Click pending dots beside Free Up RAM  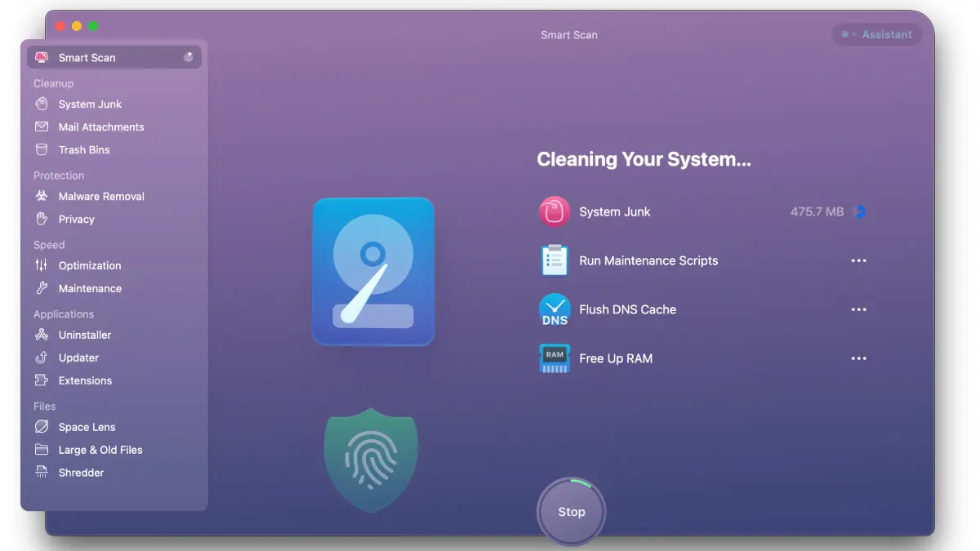pyautogui.click(x=859, y=358)
